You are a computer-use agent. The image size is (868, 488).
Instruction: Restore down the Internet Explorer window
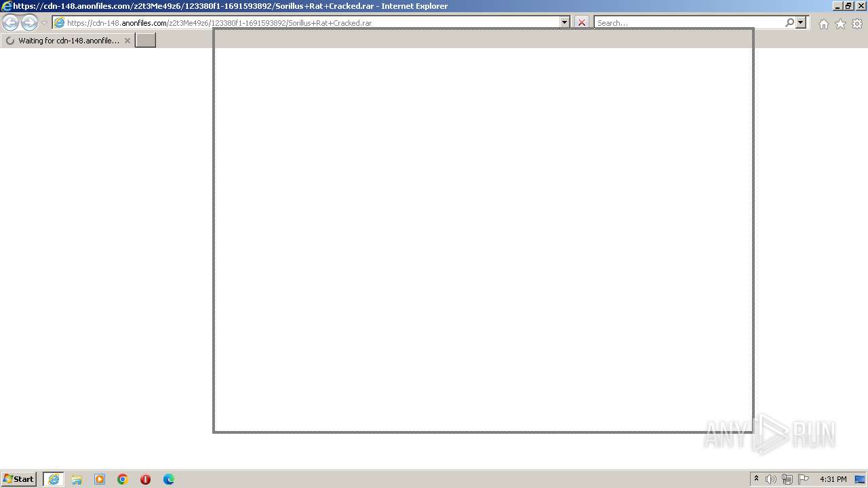[x=848, y=5]
